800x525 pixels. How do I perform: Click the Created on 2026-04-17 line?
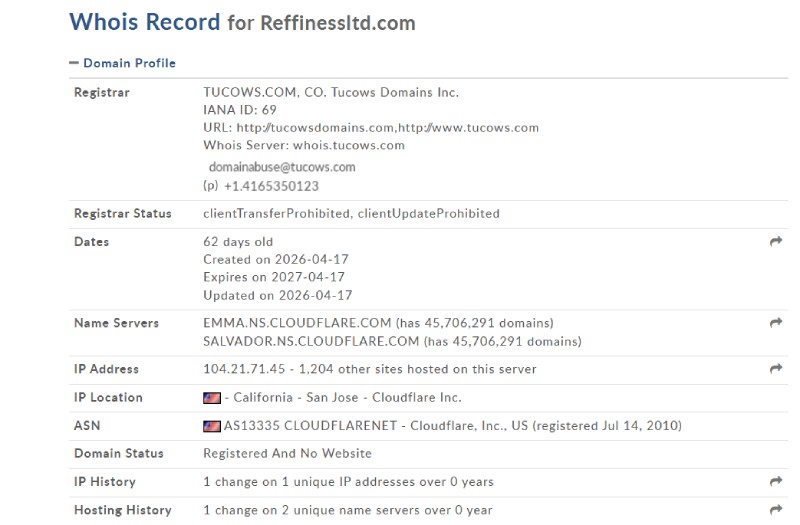tap(276, 259)
